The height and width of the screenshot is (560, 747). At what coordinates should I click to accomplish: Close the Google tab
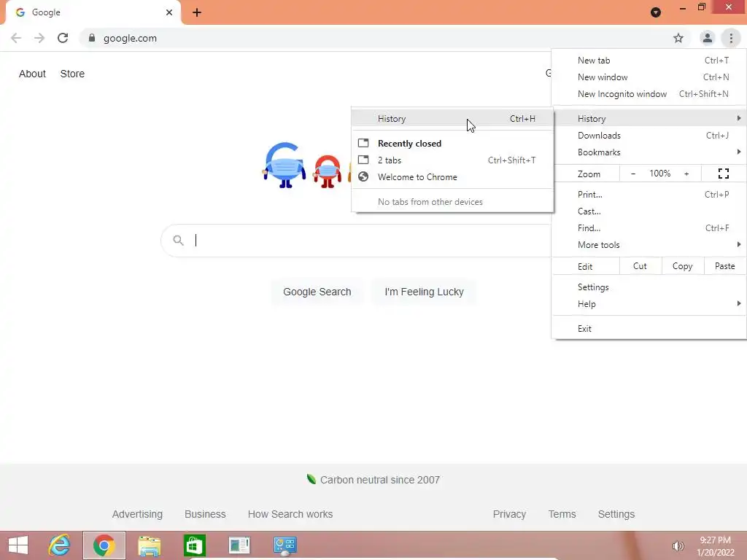(169, 12)
